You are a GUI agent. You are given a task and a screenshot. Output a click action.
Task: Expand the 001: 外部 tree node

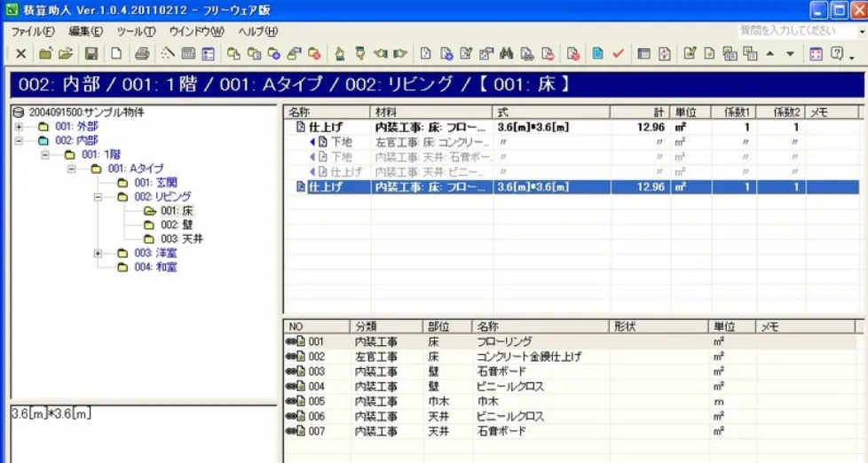pos(18,127)
